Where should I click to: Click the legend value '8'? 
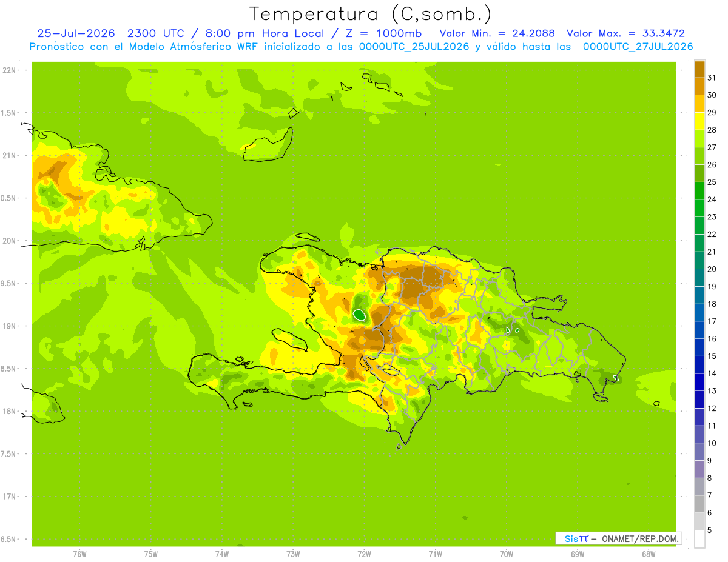[710, 478]
